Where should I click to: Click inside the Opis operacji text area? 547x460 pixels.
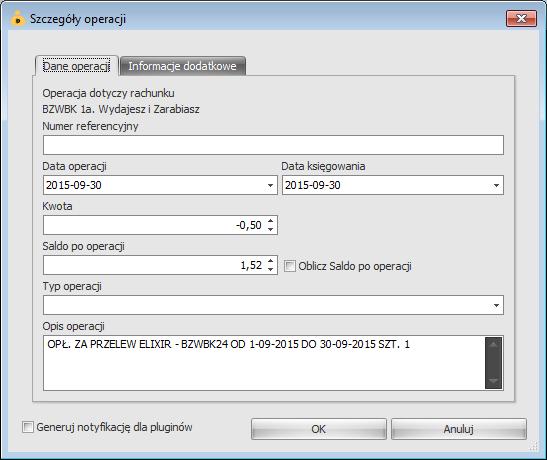coord(264,363)
